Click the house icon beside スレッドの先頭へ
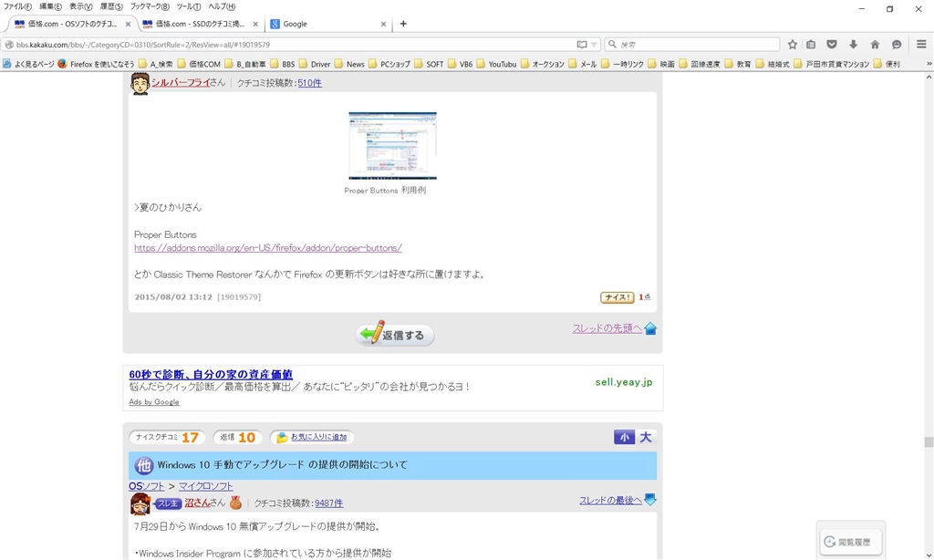 pos(650,328)
